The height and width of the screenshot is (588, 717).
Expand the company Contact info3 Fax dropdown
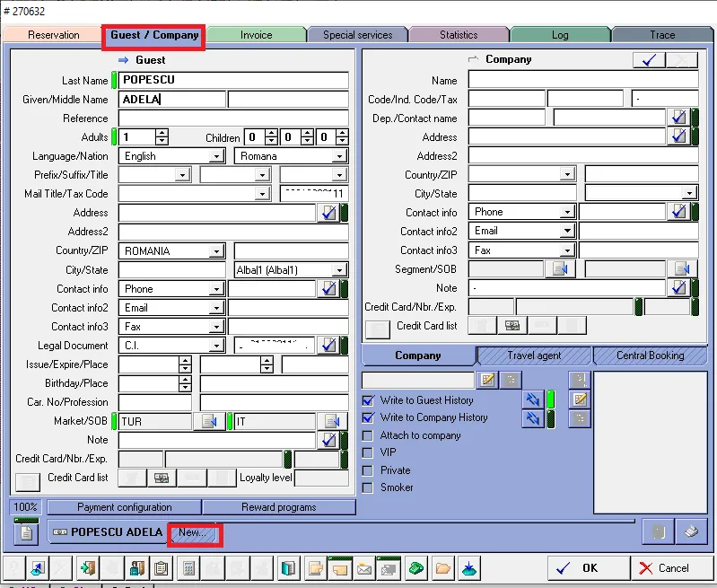pyautogui.click(x=567, y=250)
